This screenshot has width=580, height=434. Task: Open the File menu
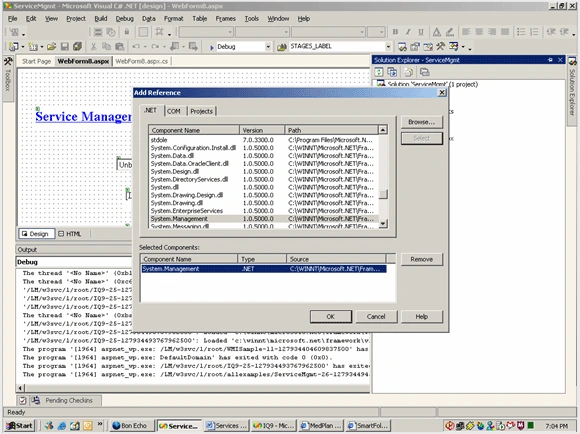click(13, 18)
